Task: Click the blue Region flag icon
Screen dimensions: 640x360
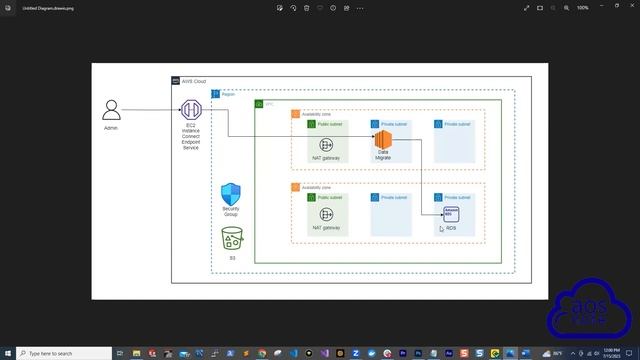Action: (x=216, y=94)
